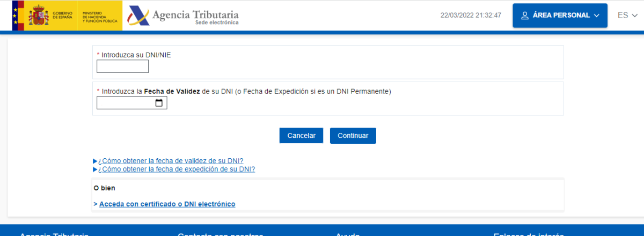Open '¿Cómo obtener la fecha de expedición de su DNI?'
644x236 pixels.
pyautogui.click(x=177, y=169)
